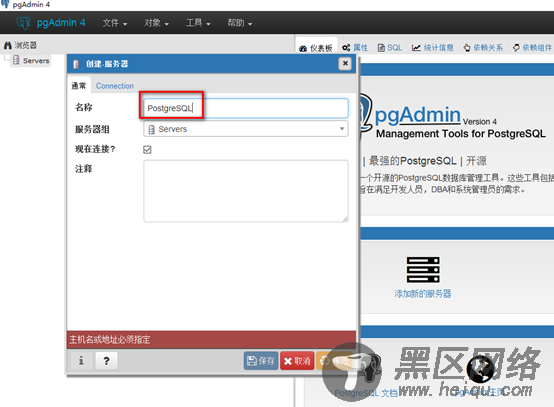Click the server icon in dialog title bar
This screenshot has height=407, width=554.
pos(76,64)
